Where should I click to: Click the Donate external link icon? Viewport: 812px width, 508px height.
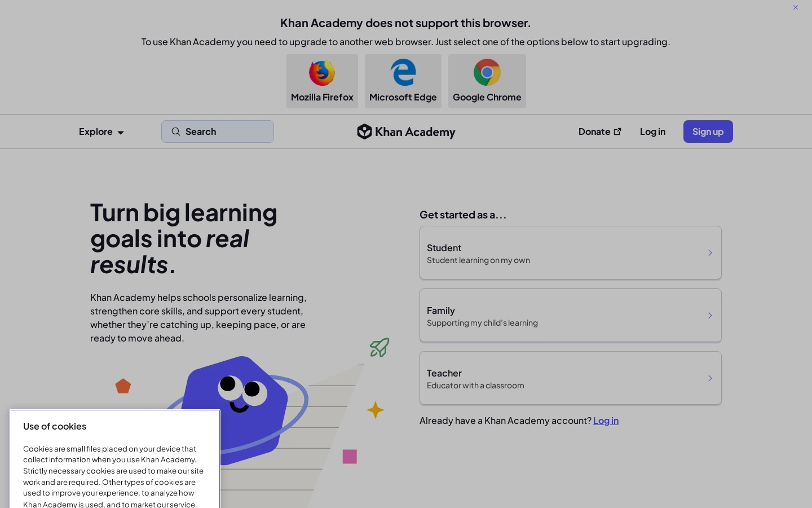[x=617, y=132]
